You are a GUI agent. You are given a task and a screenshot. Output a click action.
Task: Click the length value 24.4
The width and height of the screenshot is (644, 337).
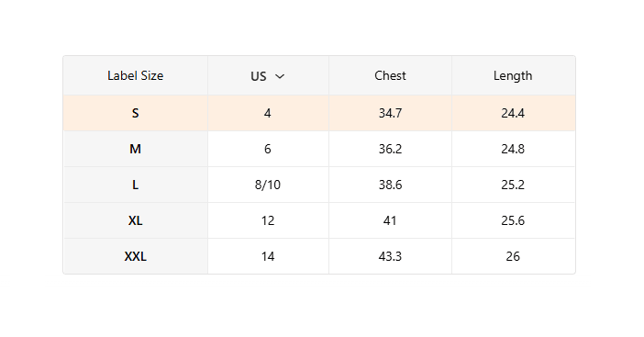click(514, 113)
